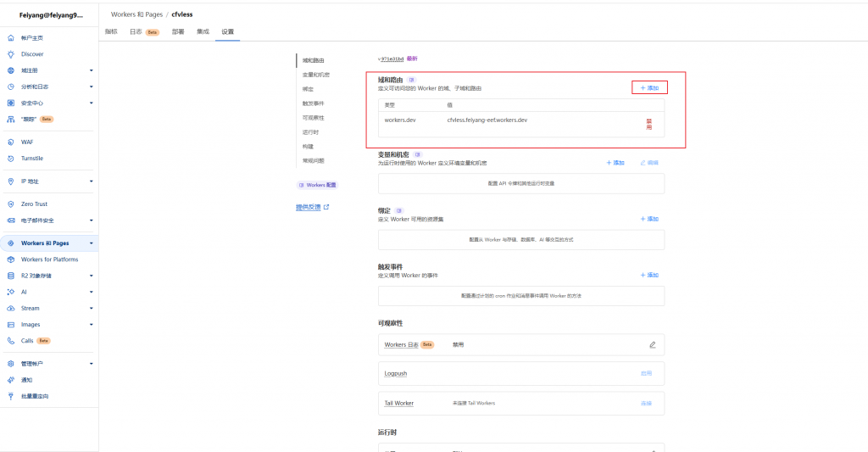Click the 帐户主页 home icon
Screen dimensions: 868x452
[x=10, y=38]
